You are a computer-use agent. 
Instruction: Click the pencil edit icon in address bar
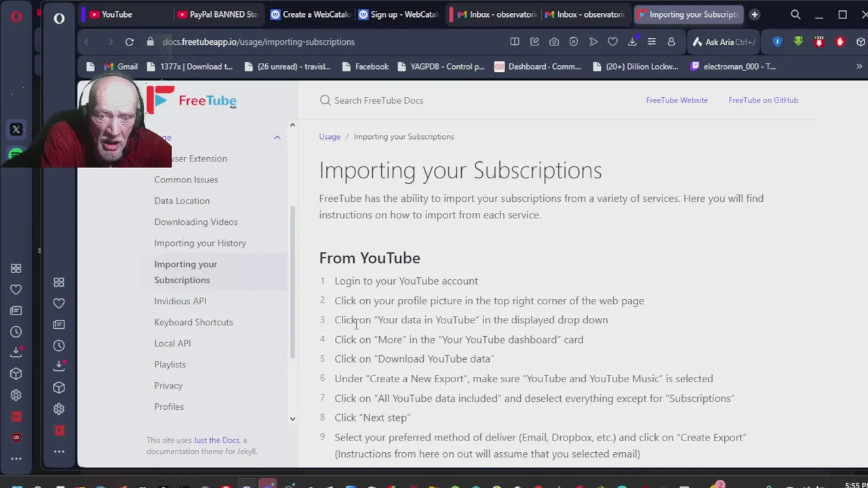click(534, 42)
